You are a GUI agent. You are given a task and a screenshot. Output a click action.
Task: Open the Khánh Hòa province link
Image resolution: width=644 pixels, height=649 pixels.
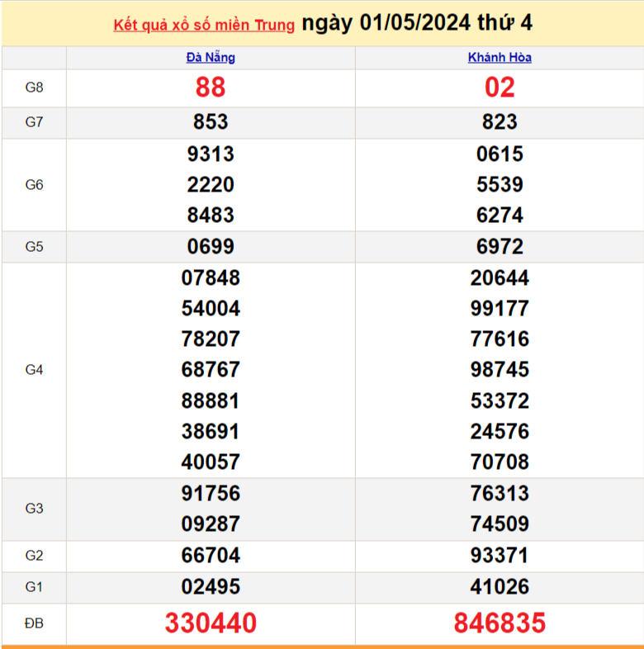(x=500, y=57)
